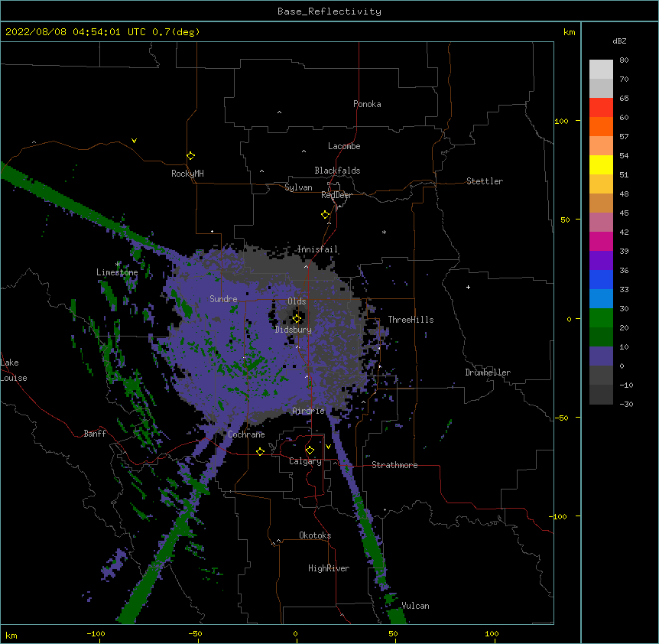Click the magenta 42 dBZ legend swatch
This screenshot has width=659, height=644.
(601, 241)
